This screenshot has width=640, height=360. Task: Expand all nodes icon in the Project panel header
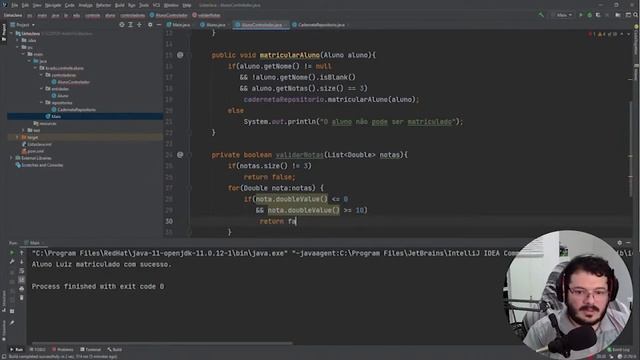tap(131, 25)
